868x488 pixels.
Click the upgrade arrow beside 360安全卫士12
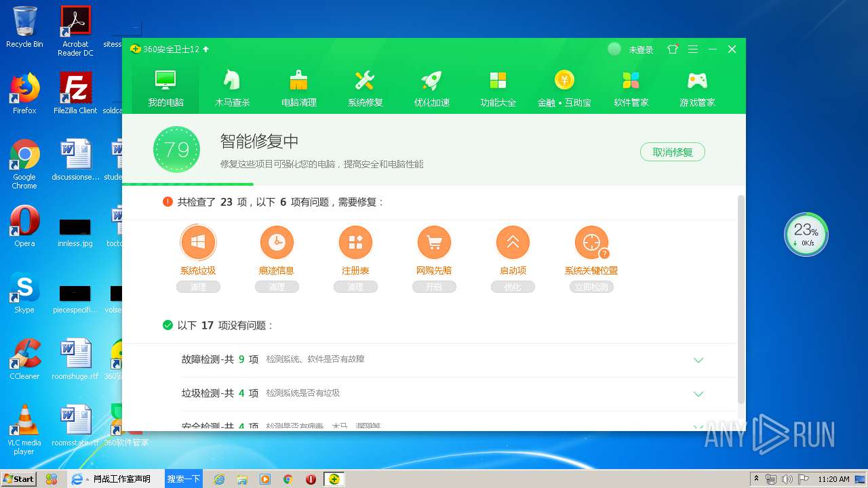(x=206, y=49)
